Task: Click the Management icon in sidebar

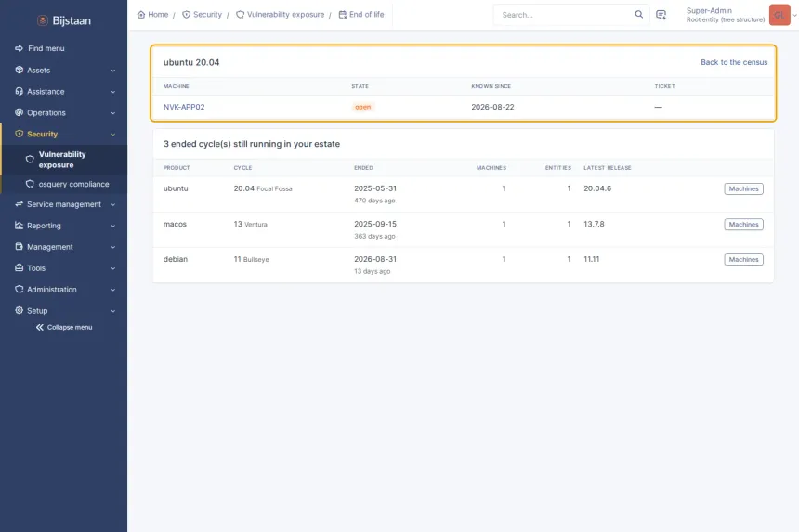Action: click(19, 246)
